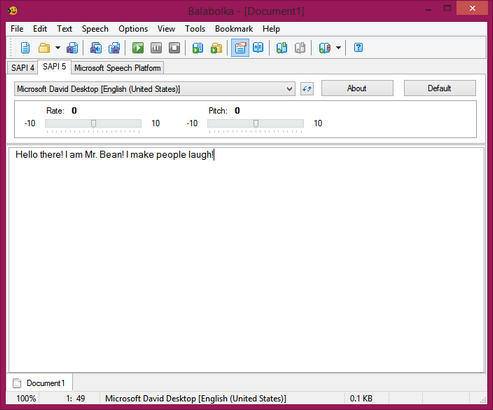Click the greyed-out book icon
The image size is (493, 410).
point(300,48)
